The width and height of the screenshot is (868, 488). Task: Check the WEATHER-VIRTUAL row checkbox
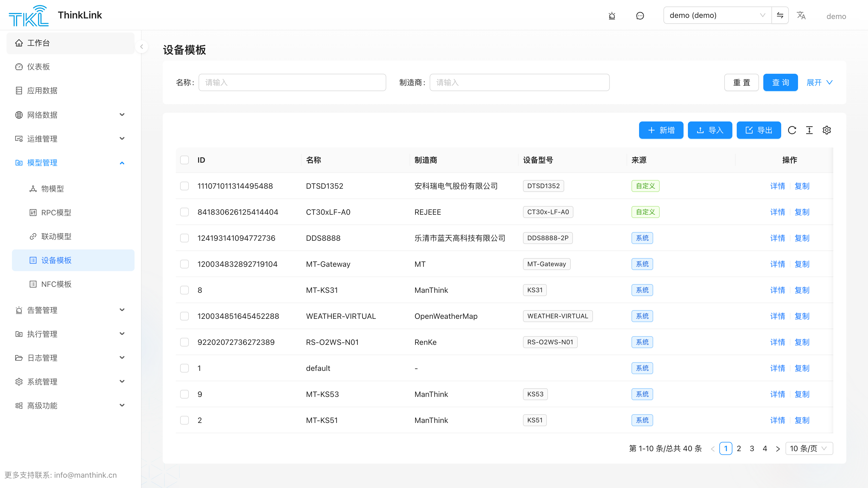[x=184, y=316]
